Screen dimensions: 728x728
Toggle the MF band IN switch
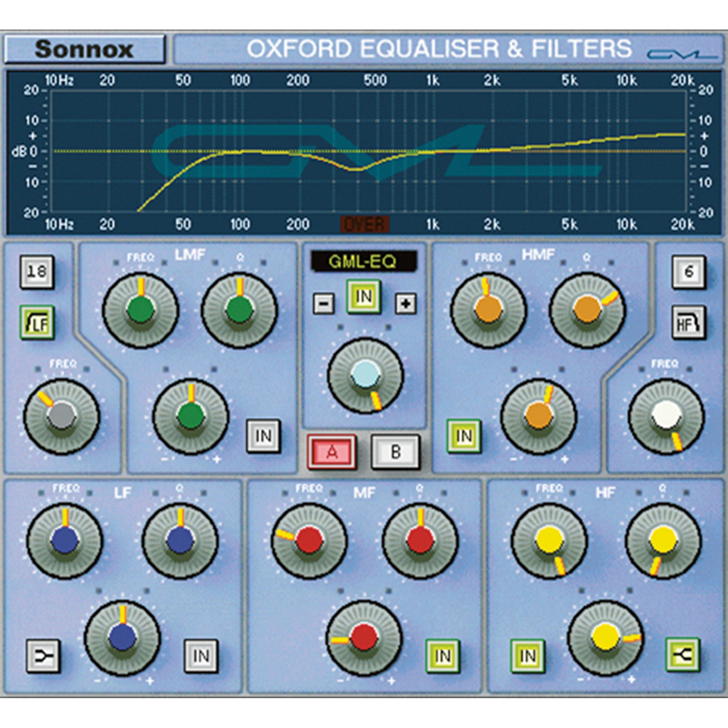tap(442, 656)
